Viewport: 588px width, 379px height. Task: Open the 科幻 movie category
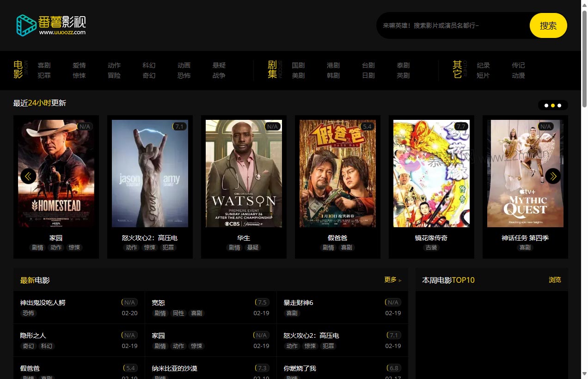point(149,65)
